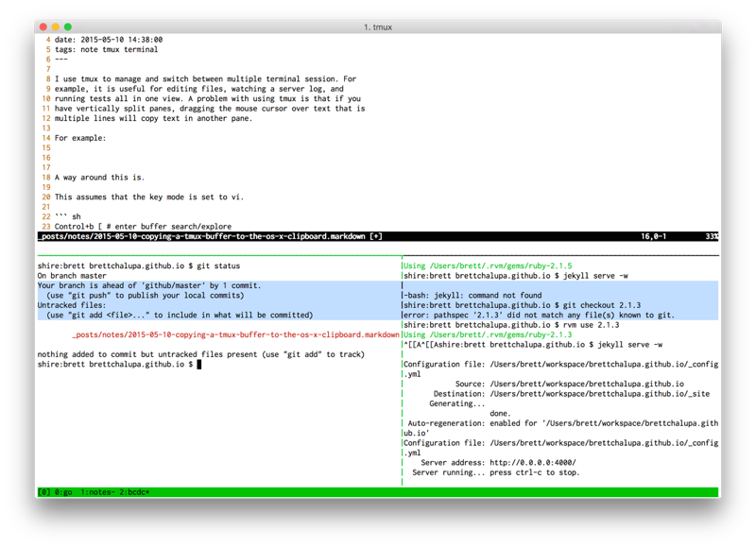Click the server address http://0.0.0.0:4000/

(533, 463)
